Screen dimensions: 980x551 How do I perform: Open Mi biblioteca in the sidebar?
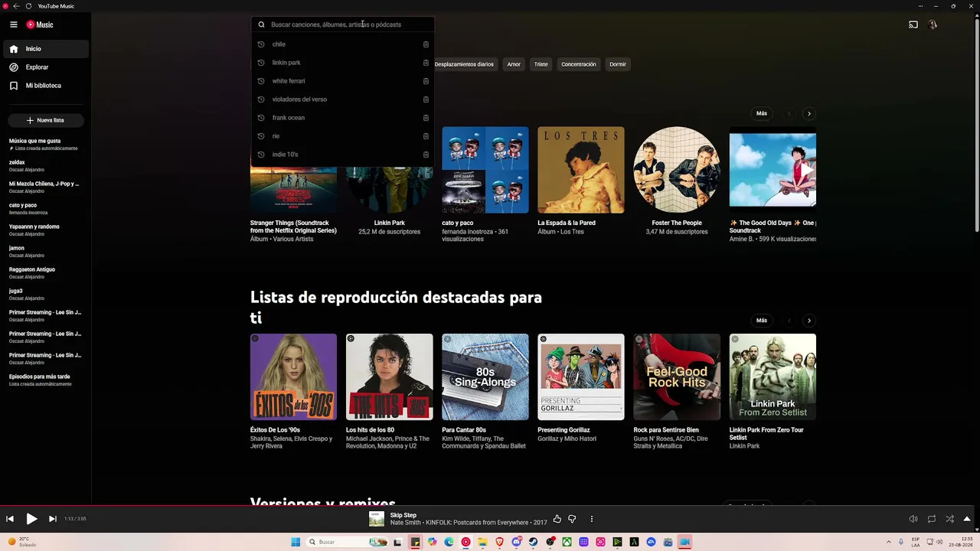click(x=46, y=86)
